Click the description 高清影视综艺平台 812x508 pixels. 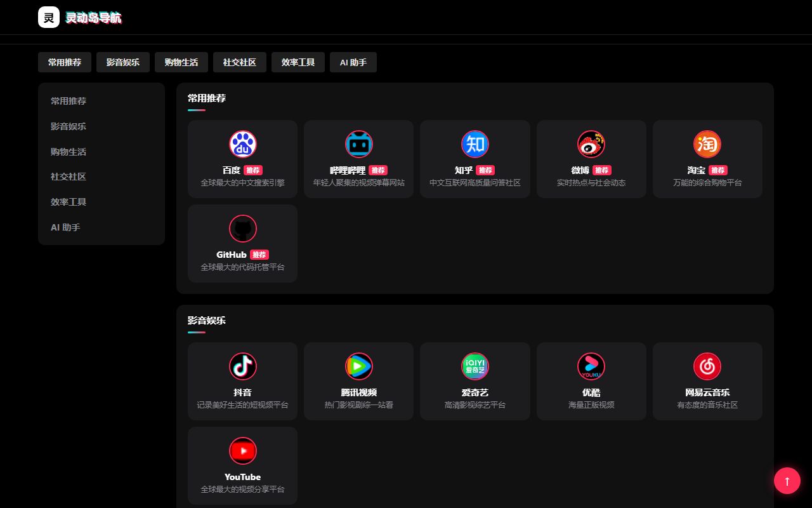(x=475, y=405)
